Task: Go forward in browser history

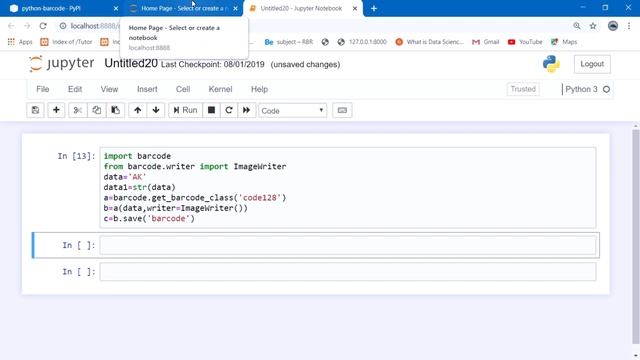Action: [x=27, y=26]
